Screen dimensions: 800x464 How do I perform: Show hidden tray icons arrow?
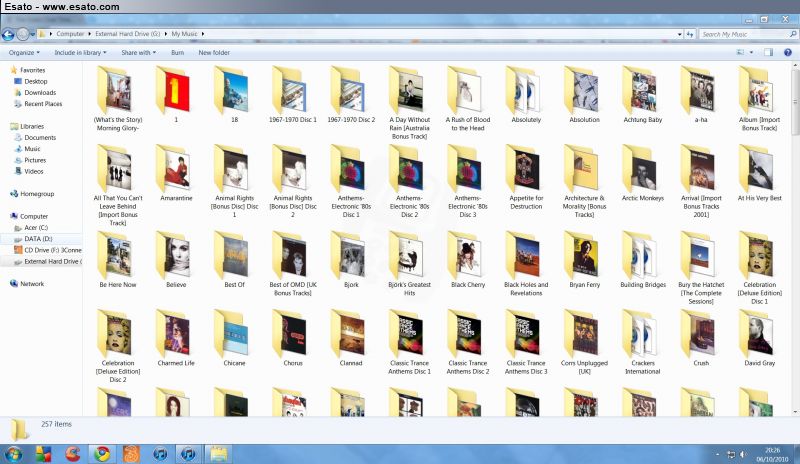pyautogui.click(x=717, y=454)
